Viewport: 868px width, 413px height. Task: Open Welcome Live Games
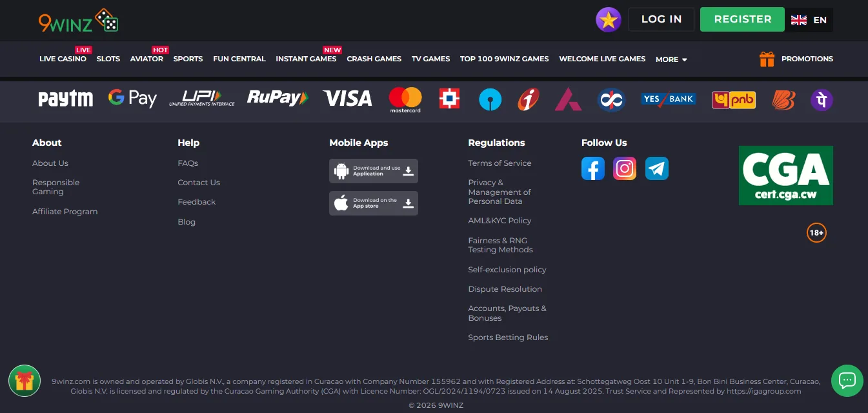click(602, 59)
